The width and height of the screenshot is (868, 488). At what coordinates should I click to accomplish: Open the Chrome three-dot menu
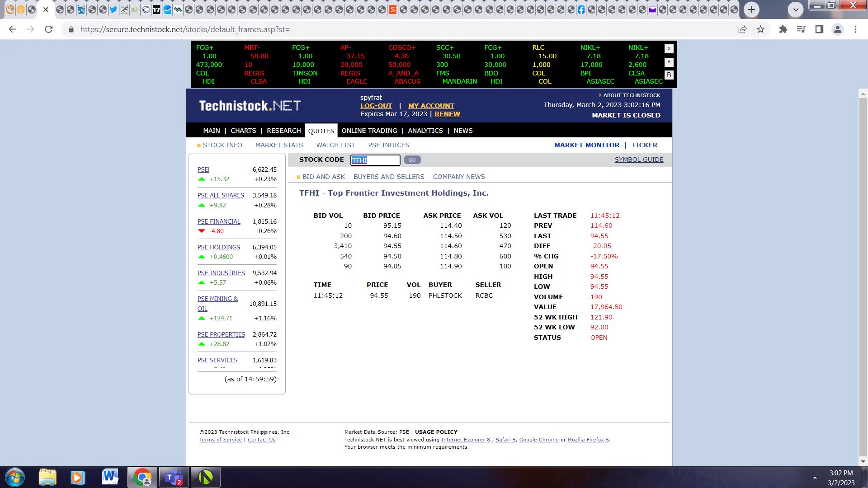[x=855, y=29]
